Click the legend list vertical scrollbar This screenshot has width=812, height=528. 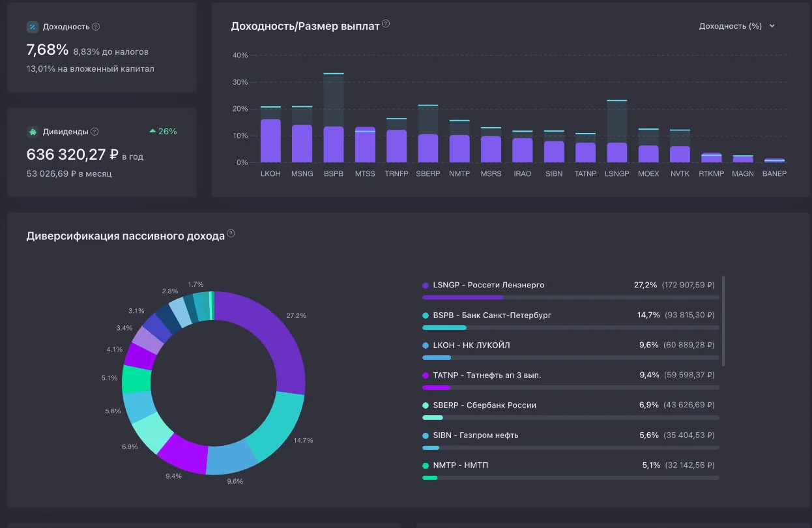coord(723,321)
